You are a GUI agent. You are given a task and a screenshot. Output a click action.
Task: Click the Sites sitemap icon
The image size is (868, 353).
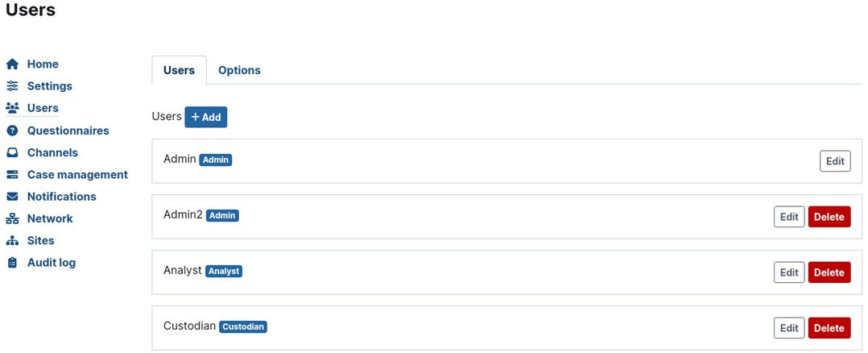click(12, 241)
